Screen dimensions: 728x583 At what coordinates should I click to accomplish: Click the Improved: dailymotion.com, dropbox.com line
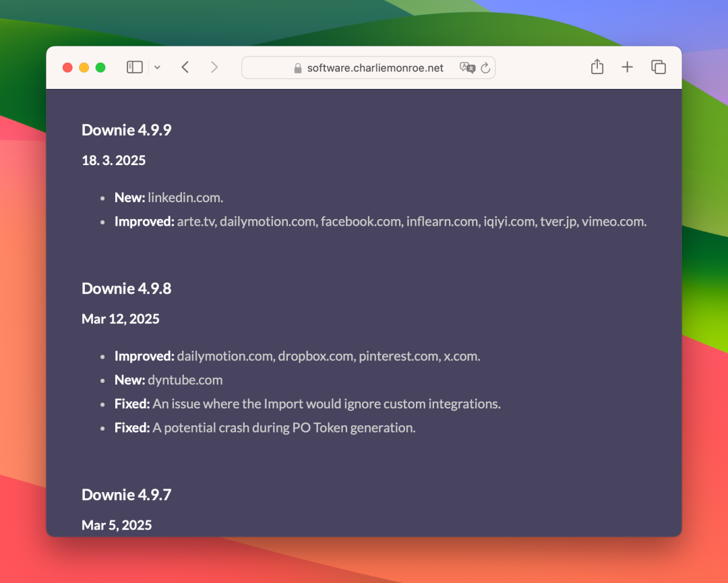click(x=298, y=356)
